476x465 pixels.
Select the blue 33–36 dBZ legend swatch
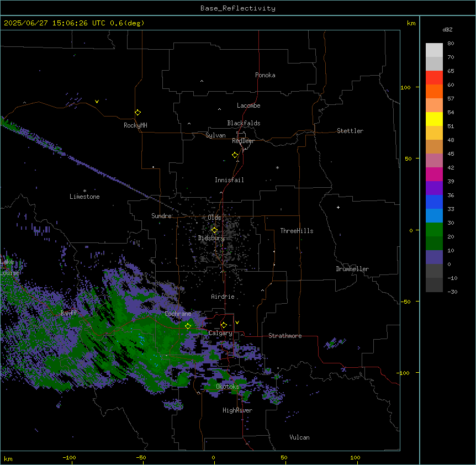434,202
